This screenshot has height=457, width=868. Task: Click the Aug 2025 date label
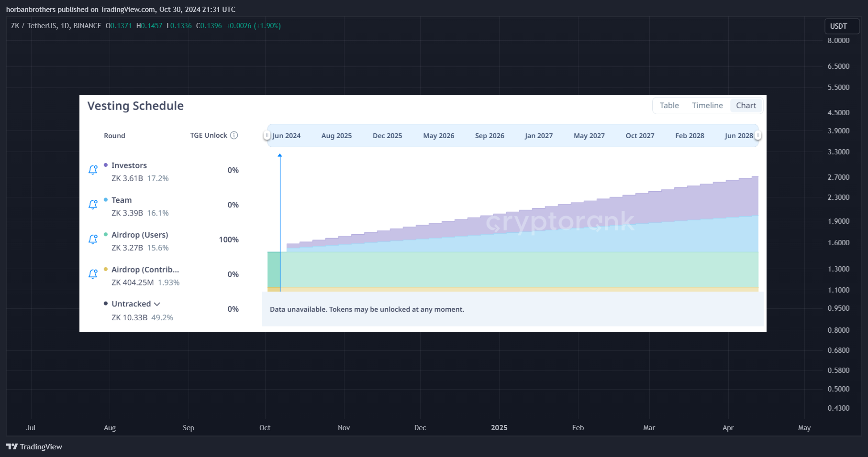coord(336,136)
